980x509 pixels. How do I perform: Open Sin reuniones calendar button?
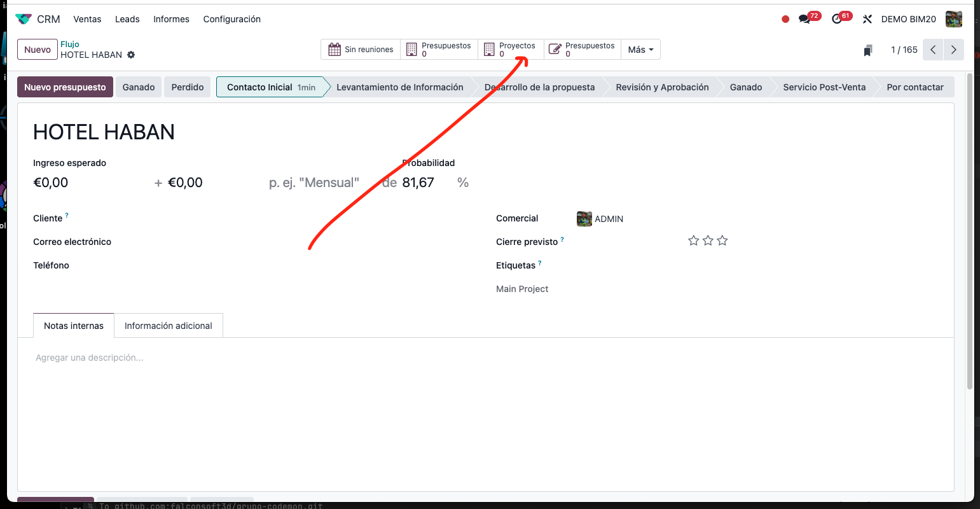(x=361, y=50)
